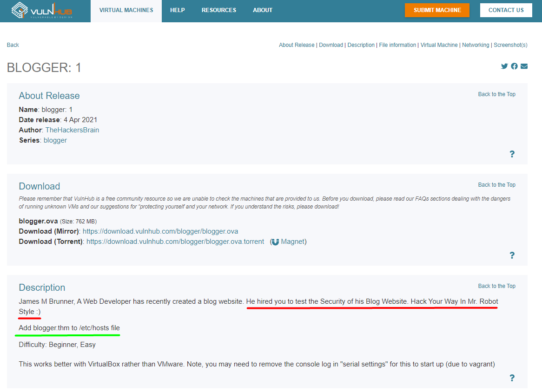Screen dimensions: 542x392
Task: Click the VirtualBox rather than VMware note
Action: tap(257, 365)
